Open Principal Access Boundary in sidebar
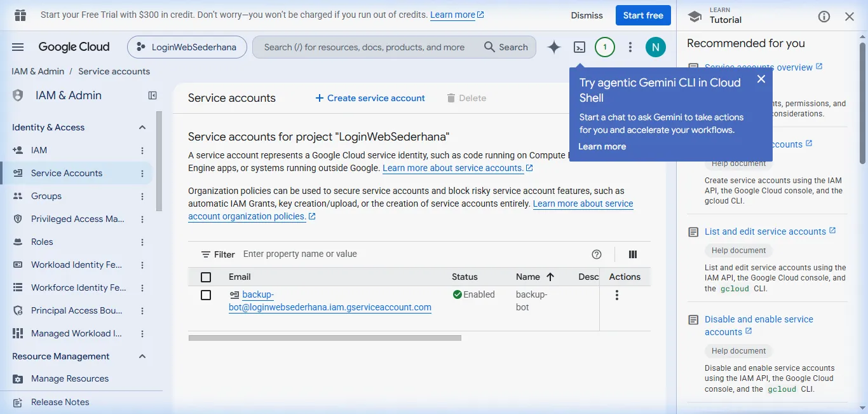Viewport: 868px width, 414px height. tap(77, 310)
